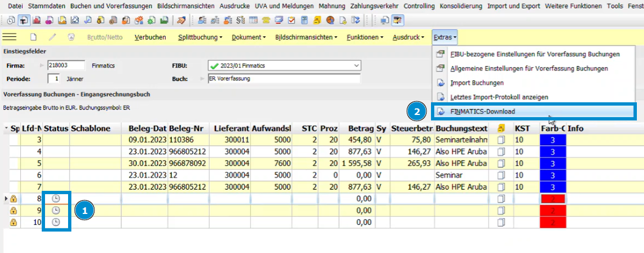Click the clock status icon in row 10
This screenshot has height=253, width=644.
click(56, 222)
